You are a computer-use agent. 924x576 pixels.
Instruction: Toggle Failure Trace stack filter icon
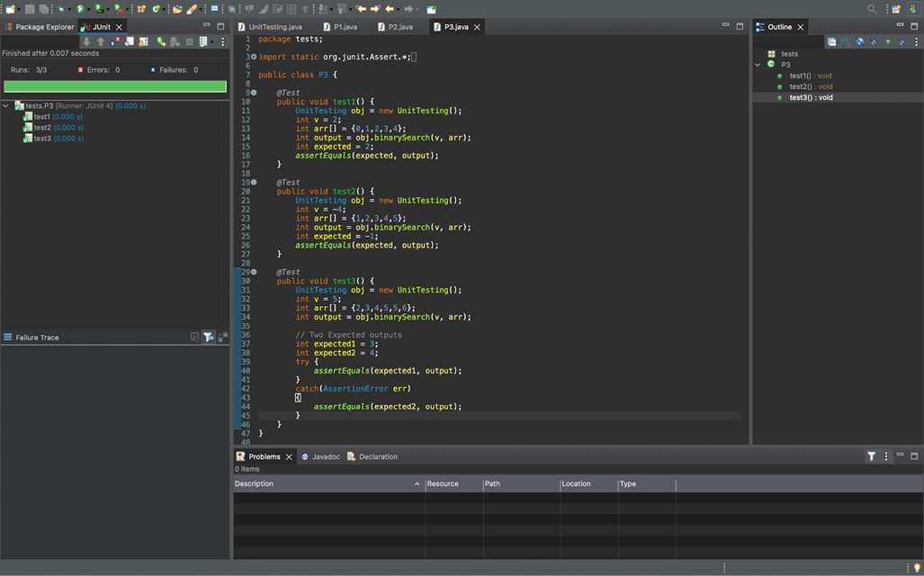point(209,337)
